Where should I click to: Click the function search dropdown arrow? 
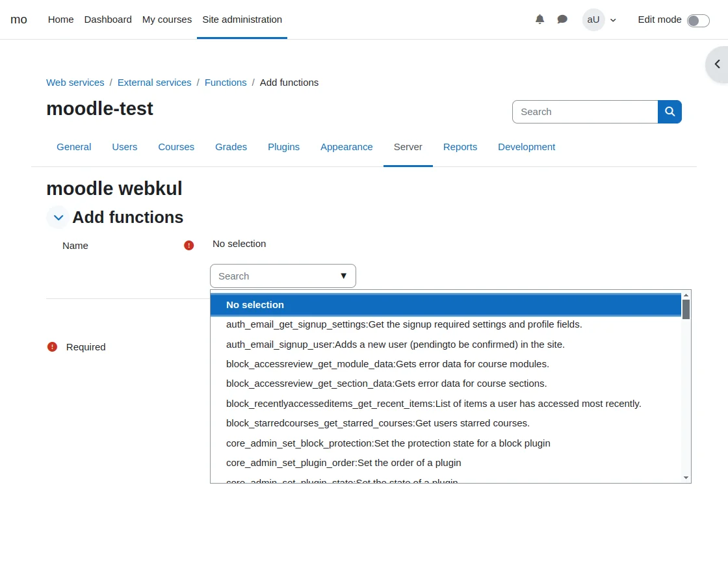pos(344,276)
